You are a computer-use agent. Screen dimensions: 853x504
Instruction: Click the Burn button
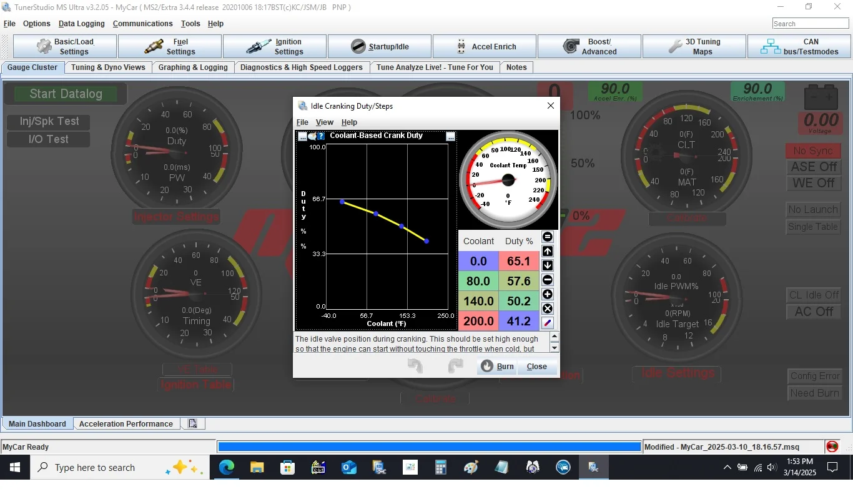coord(497,367)
